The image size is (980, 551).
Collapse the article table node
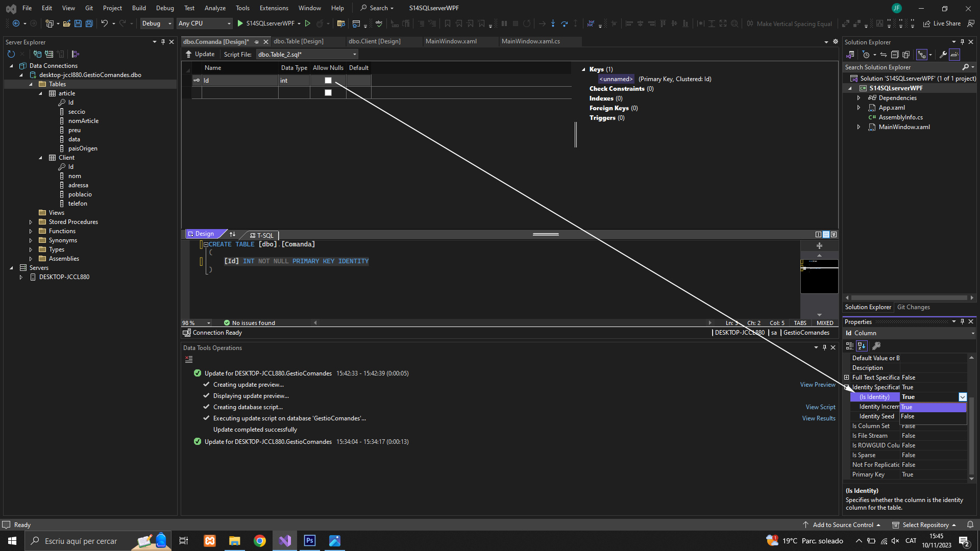click(x=41, y=93)
